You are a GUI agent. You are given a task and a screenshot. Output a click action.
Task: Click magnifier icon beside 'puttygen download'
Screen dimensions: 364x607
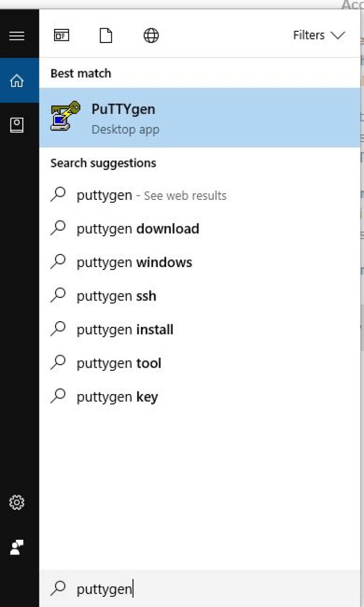[x=59, y=228]
